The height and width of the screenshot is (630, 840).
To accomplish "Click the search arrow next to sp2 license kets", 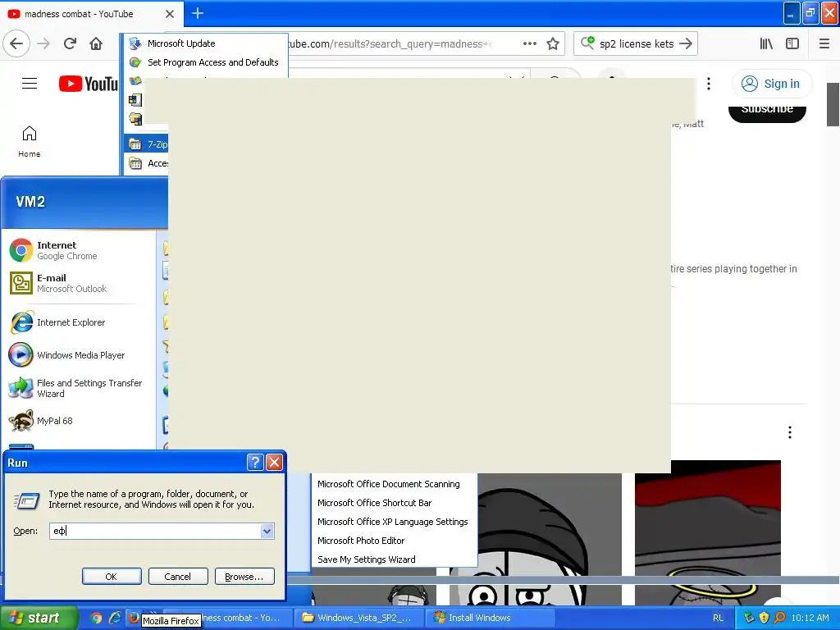I will pos(686,43).
